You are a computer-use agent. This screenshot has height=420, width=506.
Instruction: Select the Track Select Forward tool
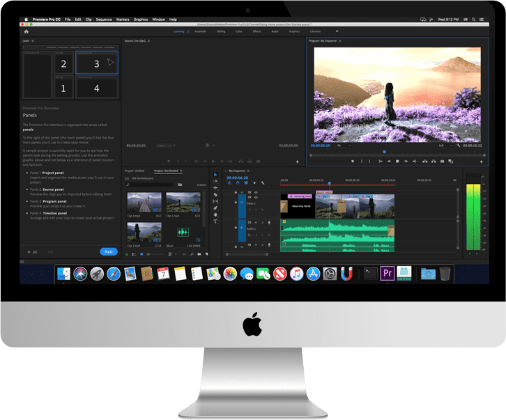(215, 181)
